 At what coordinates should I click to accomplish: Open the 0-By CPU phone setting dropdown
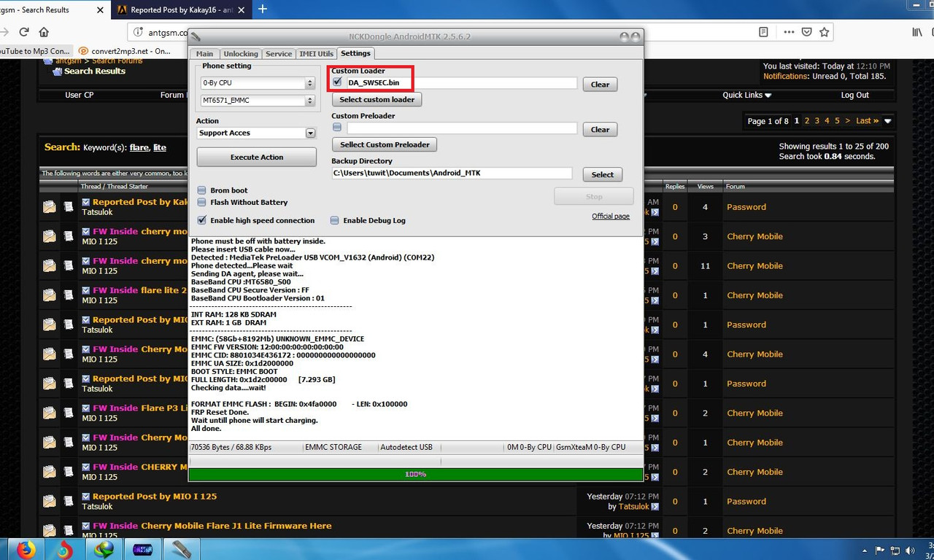click(257, 83)
